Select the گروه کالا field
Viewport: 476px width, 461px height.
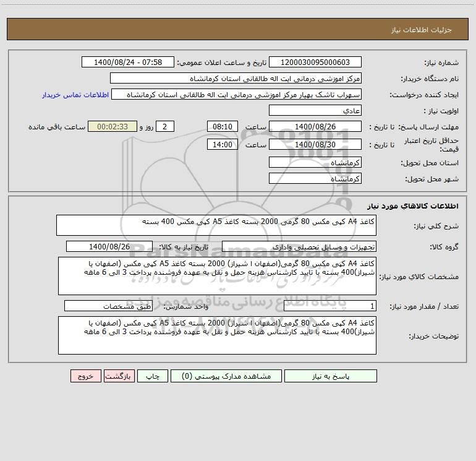point(299,246)
